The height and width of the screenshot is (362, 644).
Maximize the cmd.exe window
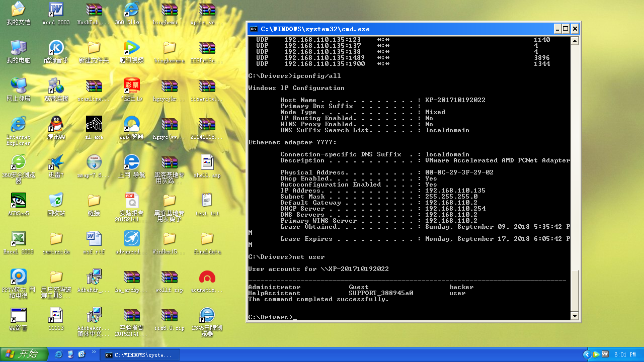point(566,29)
